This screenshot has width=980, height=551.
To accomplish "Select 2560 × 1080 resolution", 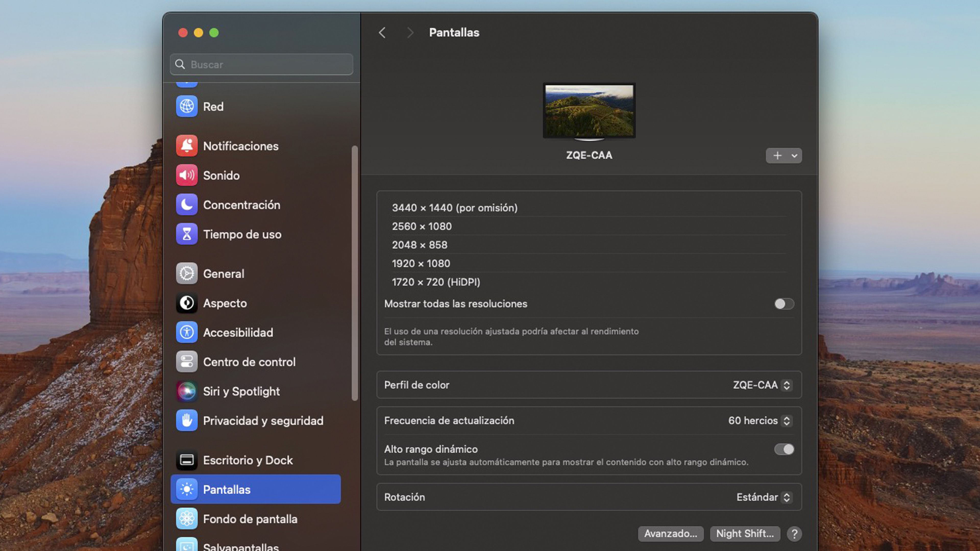I will tap(589, 226).
